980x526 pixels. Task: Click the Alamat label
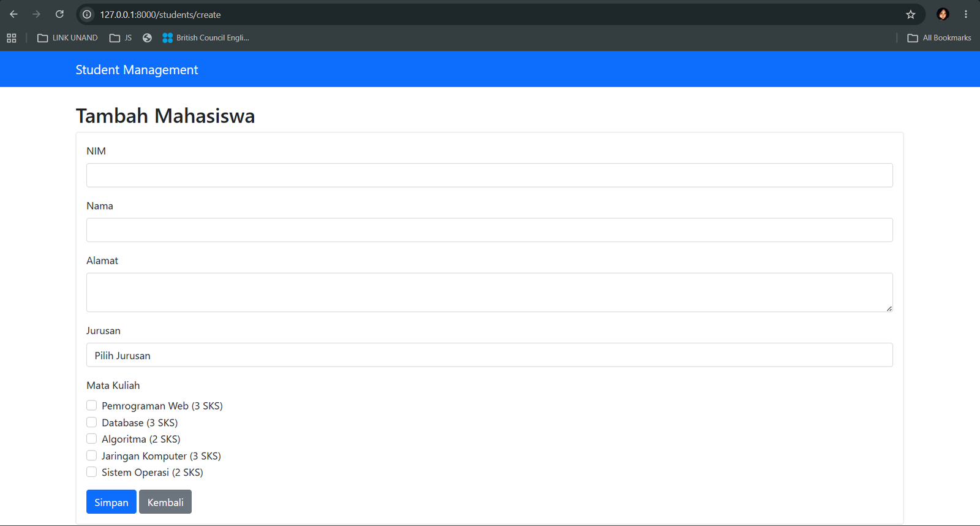tap(102, 261)
